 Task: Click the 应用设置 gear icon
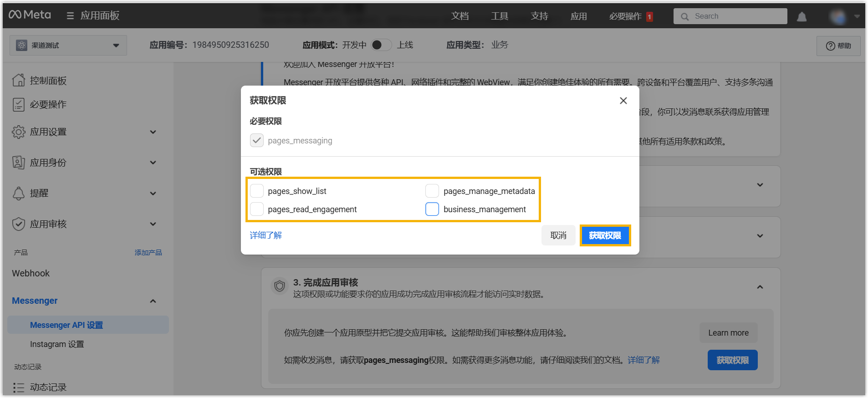click(x=19, y=132)
